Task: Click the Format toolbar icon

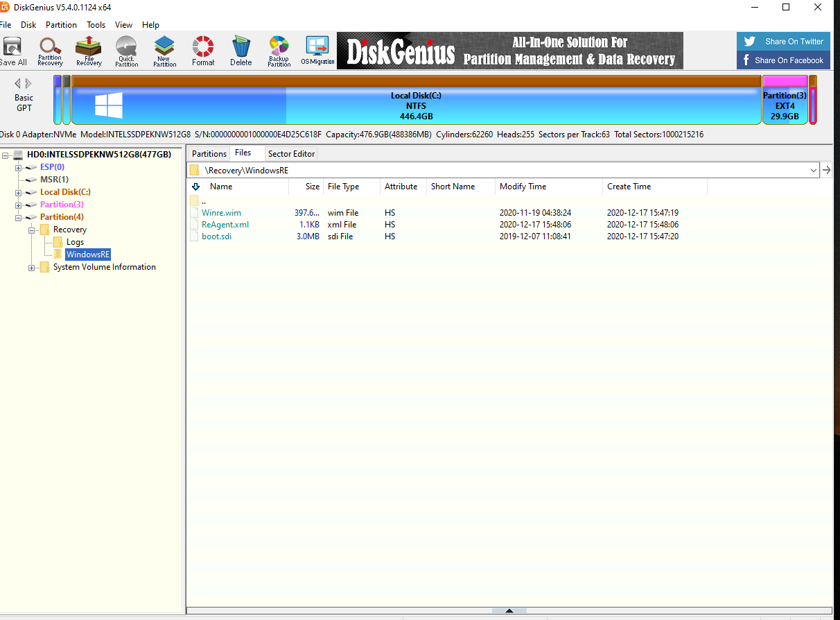Action: (x=203, y=52)
